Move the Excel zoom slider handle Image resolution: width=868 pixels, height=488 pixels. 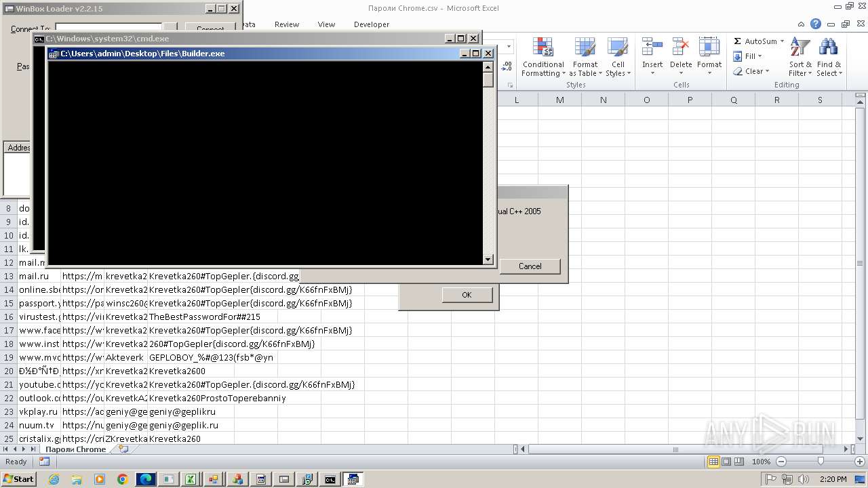(x=821, y=462)
